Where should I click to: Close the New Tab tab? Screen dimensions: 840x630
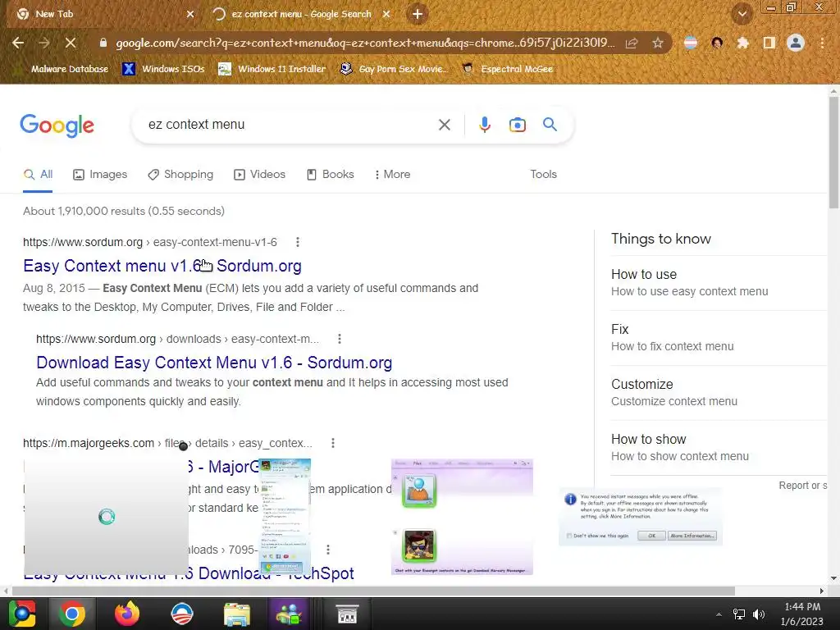[190, 15]
